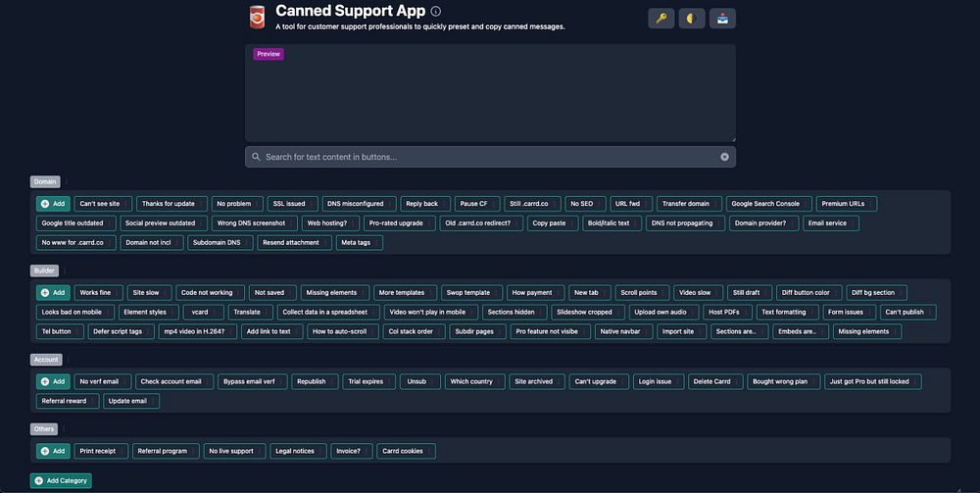Click "Bypass email verf" button

253,381
